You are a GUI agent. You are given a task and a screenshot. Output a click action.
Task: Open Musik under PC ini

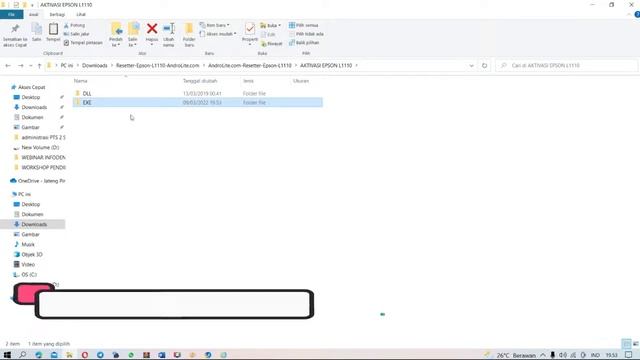coord(28,244)
